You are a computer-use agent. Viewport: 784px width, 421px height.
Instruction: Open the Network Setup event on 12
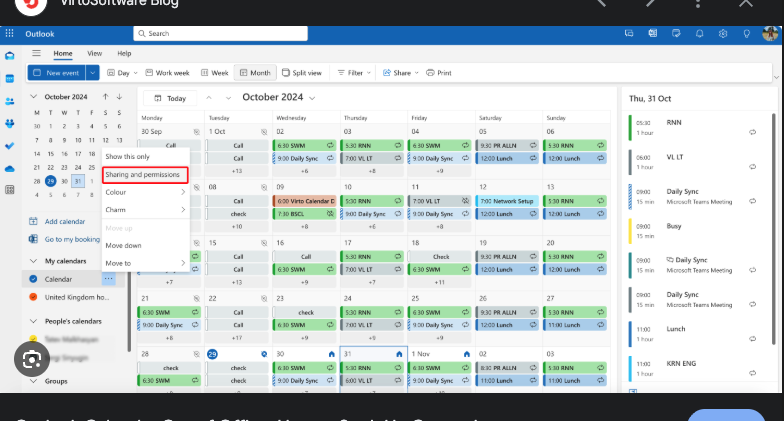coord(507,201)
